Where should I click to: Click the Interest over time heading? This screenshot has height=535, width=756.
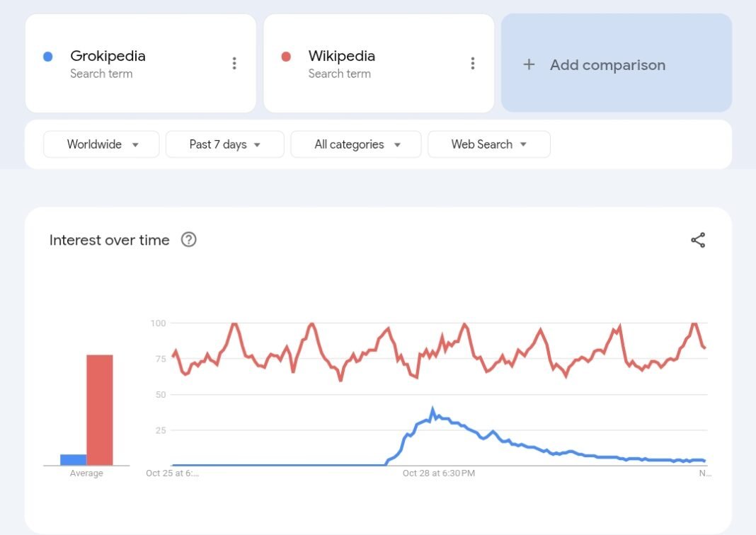tap(108, 240)
